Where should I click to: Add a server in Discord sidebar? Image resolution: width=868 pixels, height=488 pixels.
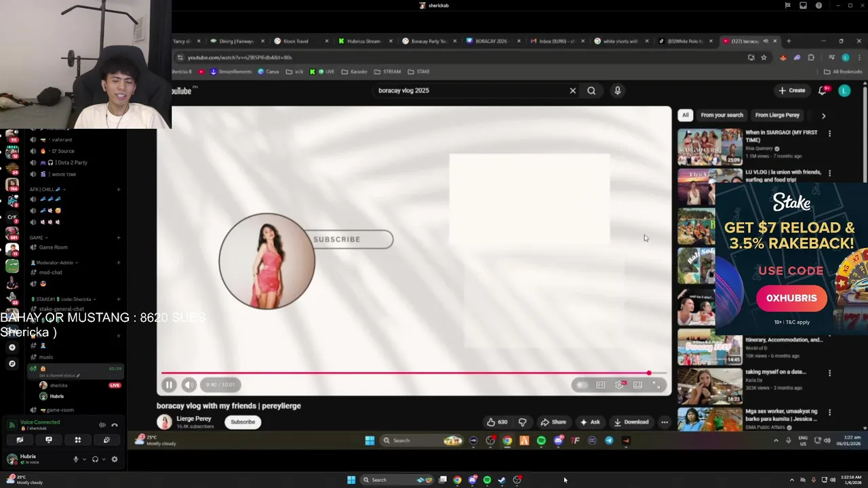point(12,347)
